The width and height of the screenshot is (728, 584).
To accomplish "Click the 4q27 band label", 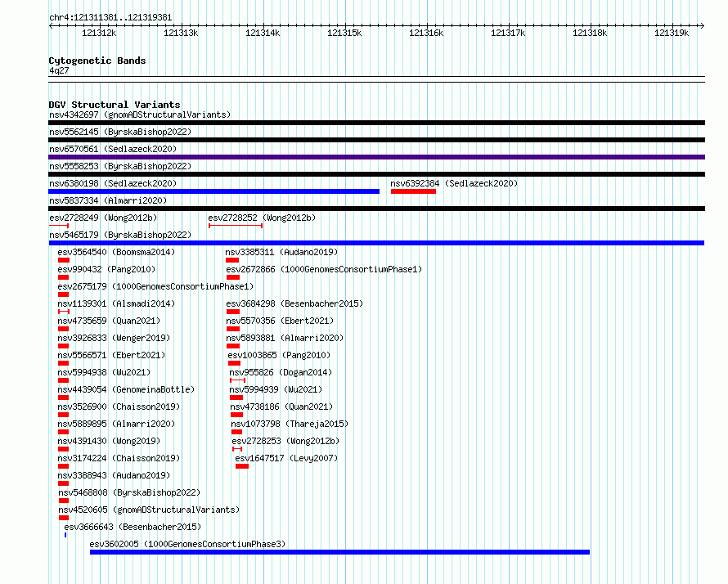I will (59, 70).
